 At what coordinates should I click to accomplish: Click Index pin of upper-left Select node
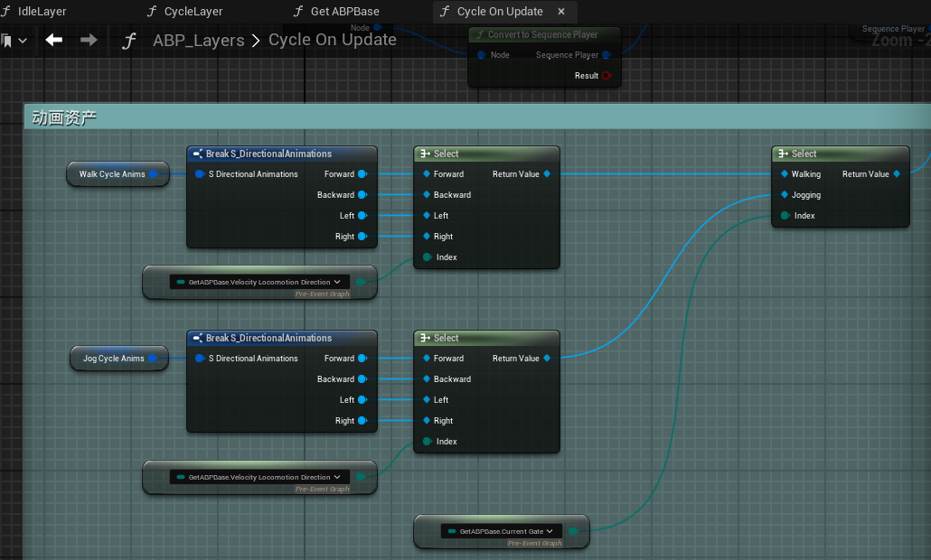tap(427, 257)
